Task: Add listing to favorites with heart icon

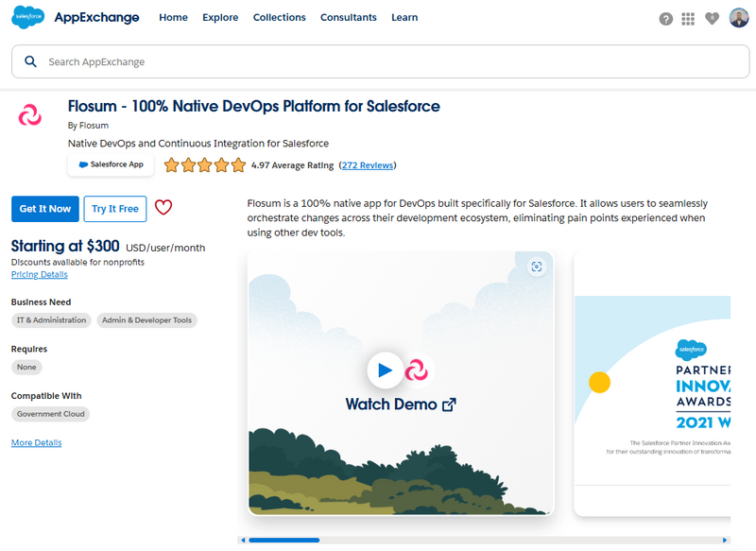Action: pyautogui.click(x=163, y=208)
